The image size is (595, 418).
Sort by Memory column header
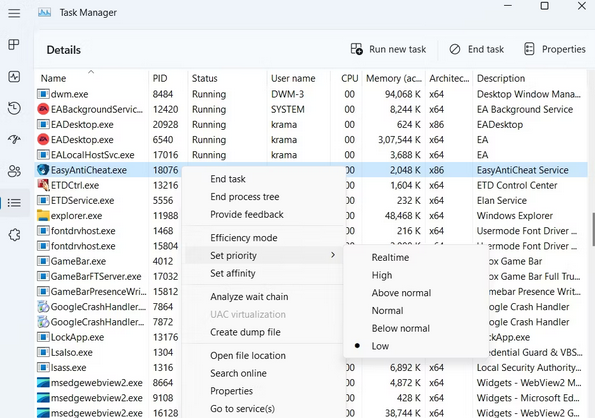click(394, 78)
